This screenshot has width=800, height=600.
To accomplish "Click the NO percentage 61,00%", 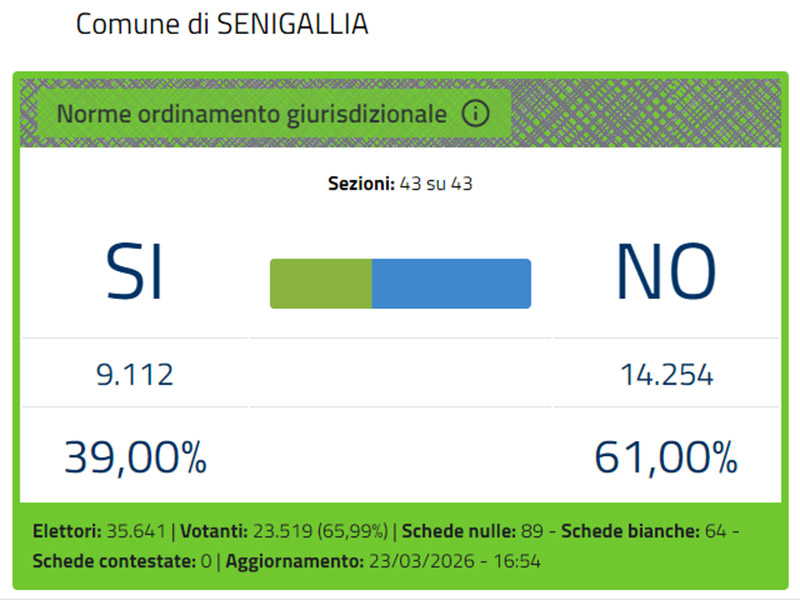I will point(666,458).
